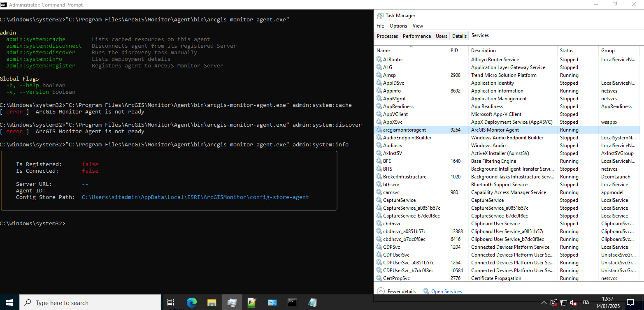
Task: Click the gear icon beside CDPSvc
Action: 379,247
